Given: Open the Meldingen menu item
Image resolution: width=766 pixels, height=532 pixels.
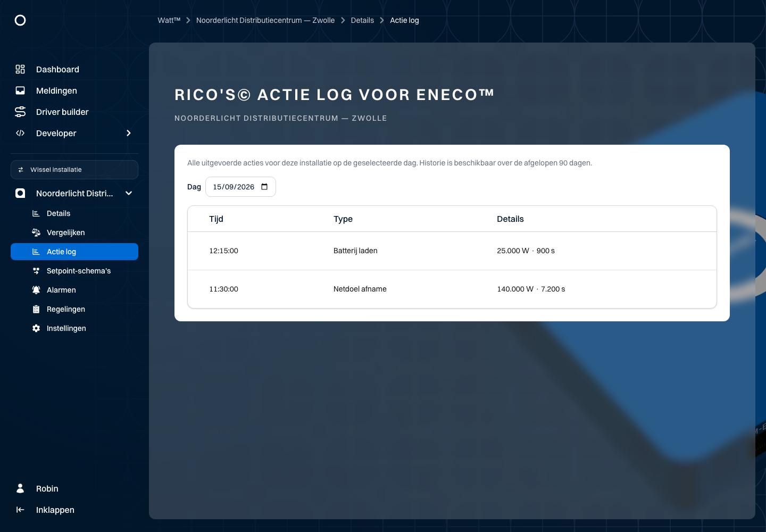Looking at the screenshot, I should click(74, 90).
